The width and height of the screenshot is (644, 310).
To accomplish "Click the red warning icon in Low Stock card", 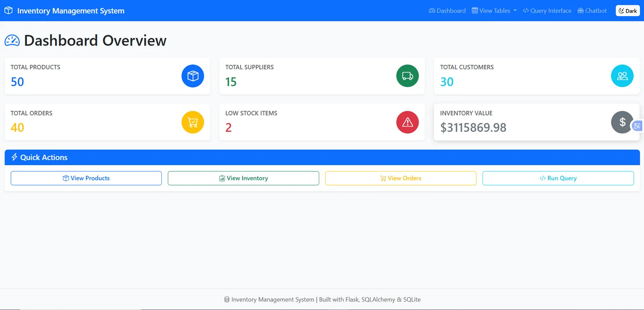I will (x=407, y=122).
